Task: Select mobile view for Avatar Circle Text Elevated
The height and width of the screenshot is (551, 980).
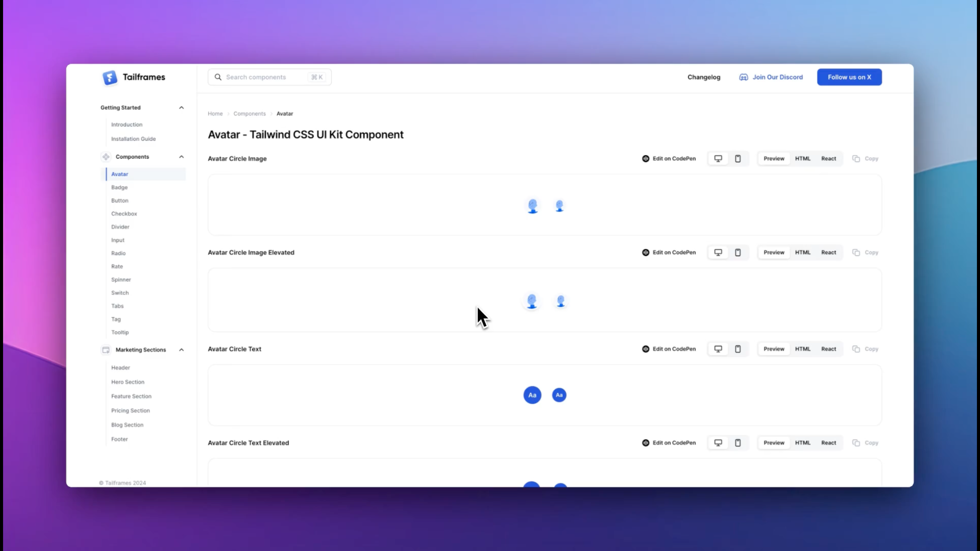Action: click(738, 443)
